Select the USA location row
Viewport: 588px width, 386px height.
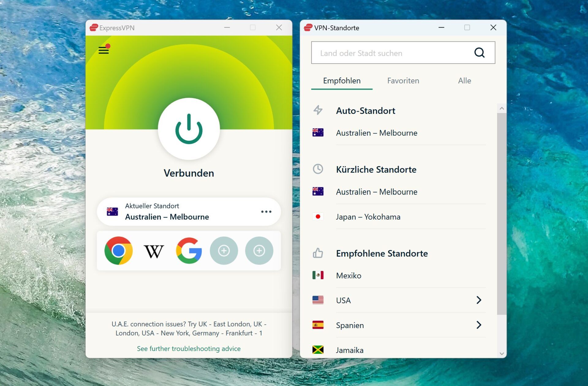(x=399, y=300)
